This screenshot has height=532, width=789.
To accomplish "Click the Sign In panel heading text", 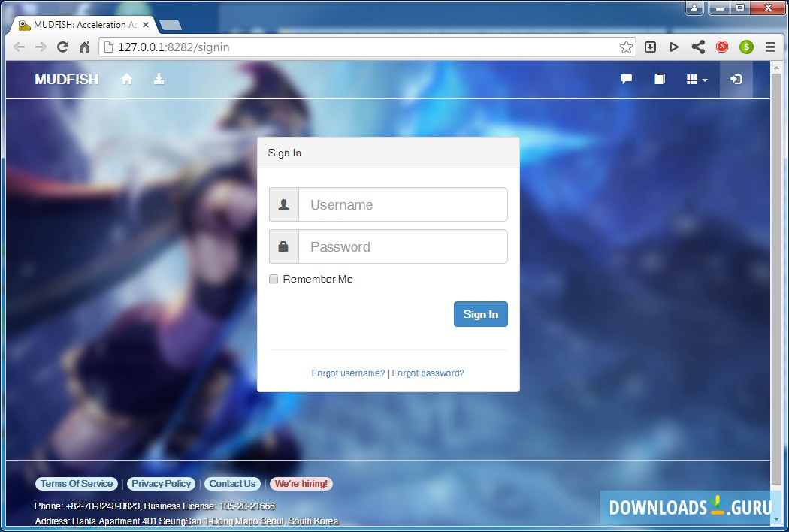I will (284, 153).
